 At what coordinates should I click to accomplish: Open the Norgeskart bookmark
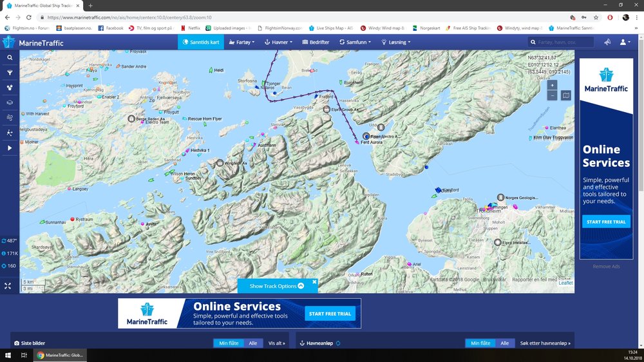[426, 28]
